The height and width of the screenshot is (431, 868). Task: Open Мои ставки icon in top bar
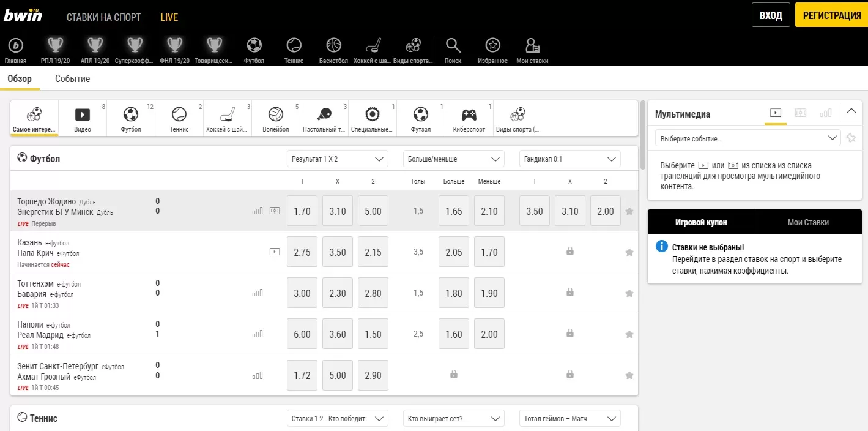pyautogui.click(x=532, y=46)
